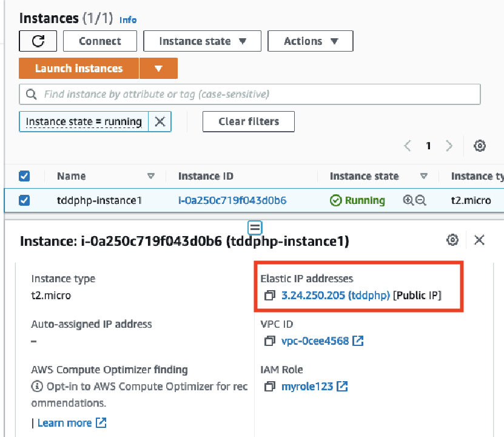Click the Instance state column header

coord(364,176)
